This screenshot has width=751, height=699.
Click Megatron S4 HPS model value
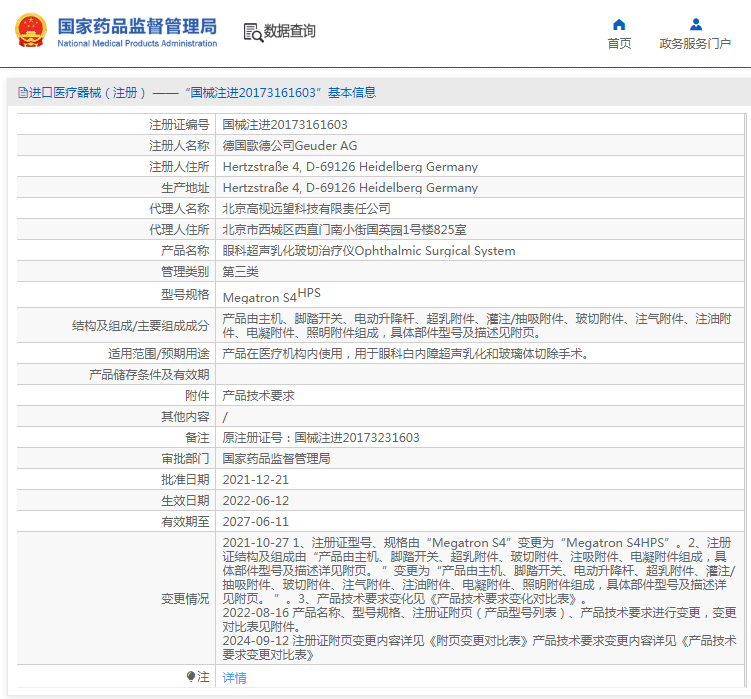pyautogui.click(x=272, y=295)
